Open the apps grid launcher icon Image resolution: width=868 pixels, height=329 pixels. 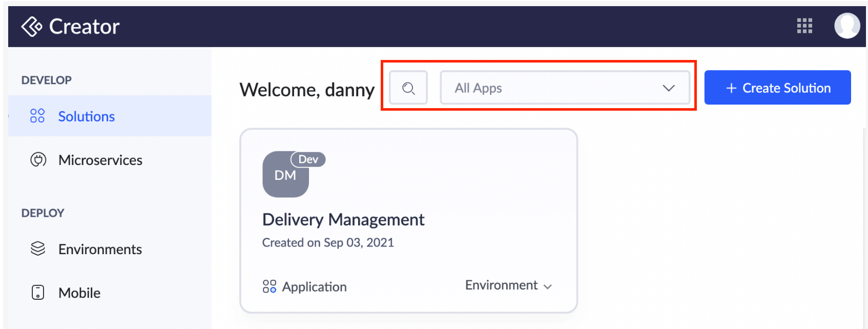point(804,26)
